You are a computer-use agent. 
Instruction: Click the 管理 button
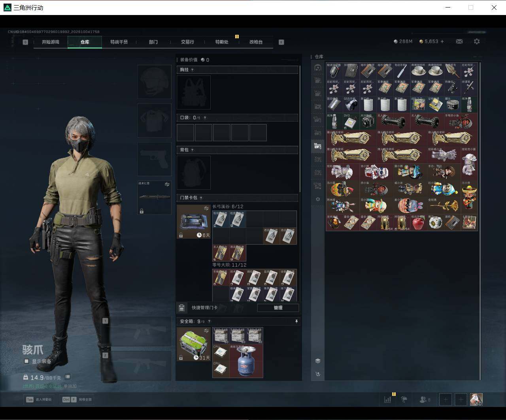click(x=278, y=308)
